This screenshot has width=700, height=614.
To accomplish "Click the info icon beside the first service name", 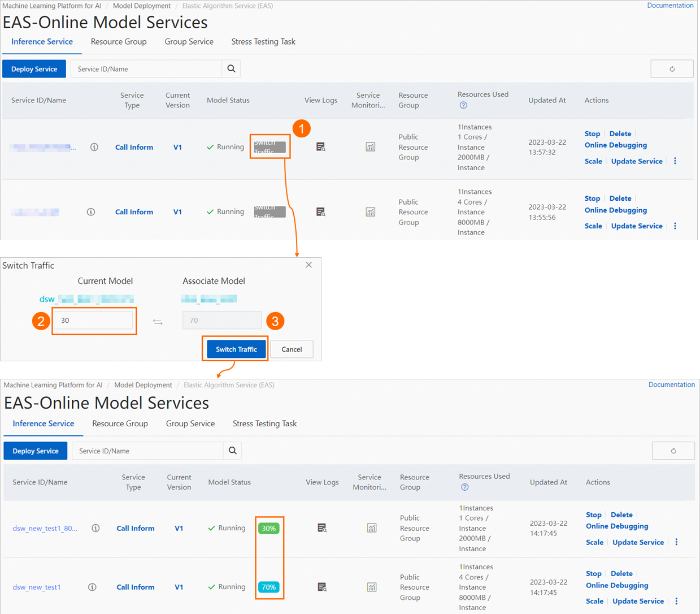I will pos(94,146).
